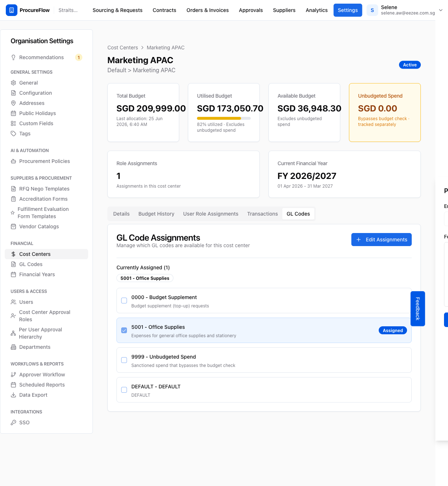The height and width of the screenshot is (486, 448).
Task: Open the Transactions tab
Action: click(262, 214)
